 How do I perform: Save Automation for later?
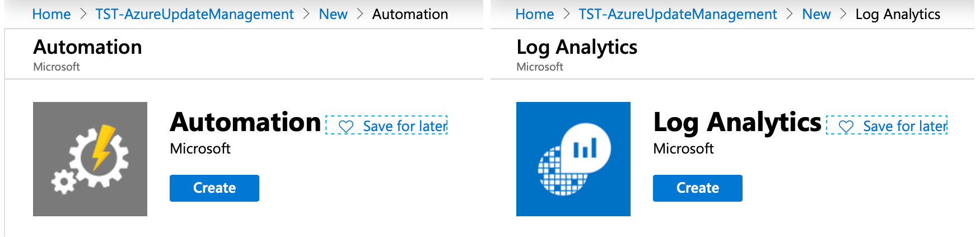(x=387, y=126)
